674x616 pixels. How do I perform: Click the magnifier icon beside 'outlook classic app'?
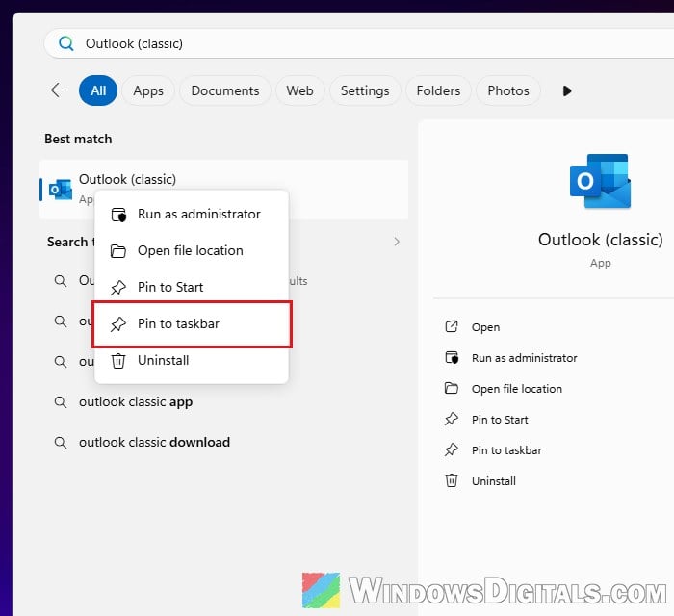61,402
